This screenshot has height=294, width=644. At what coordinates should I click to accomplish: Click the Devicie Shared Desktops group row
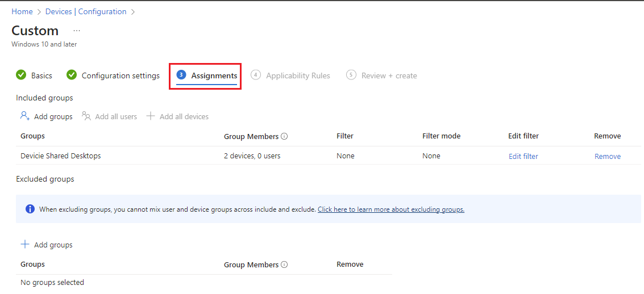pyautogui.click(x=61, y=156)
